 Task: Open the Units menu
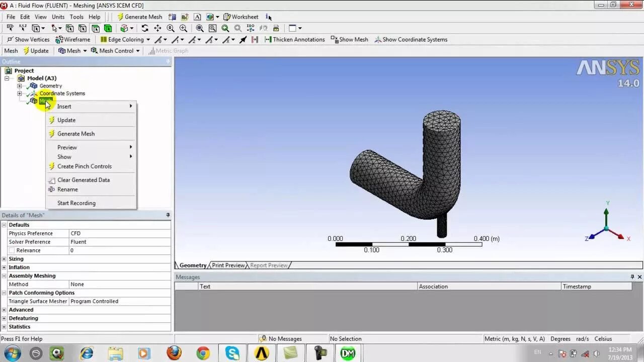pyautogui.click(x=58, y=17)
